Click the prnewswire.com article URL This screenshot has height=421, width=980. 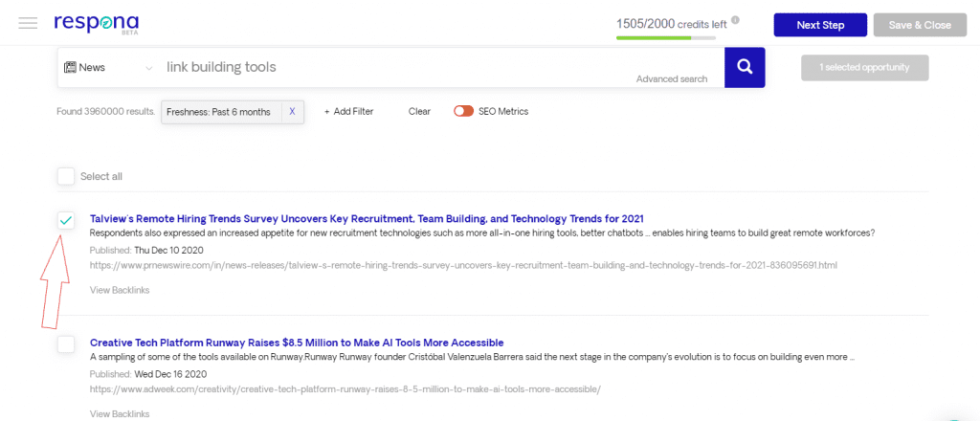(463, 265)
